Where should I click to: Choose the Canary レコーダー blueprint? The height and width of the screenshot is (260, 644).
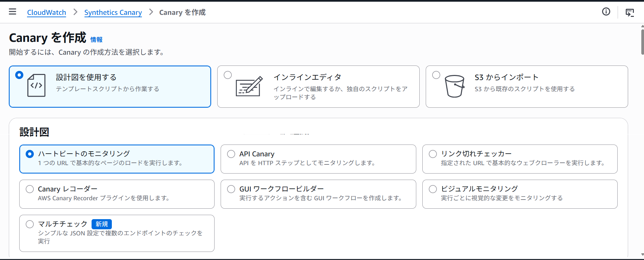click(x=30, y=189)
